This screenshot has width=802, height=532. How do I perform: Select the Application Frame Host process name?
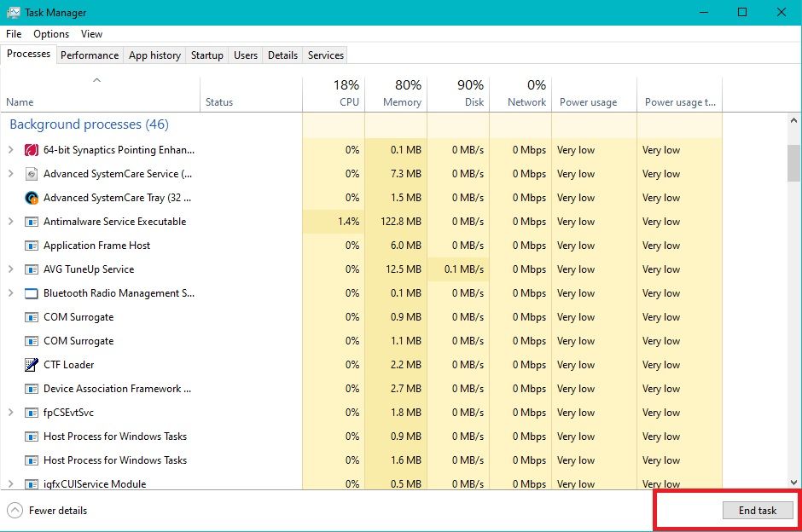tap(96, 246)
